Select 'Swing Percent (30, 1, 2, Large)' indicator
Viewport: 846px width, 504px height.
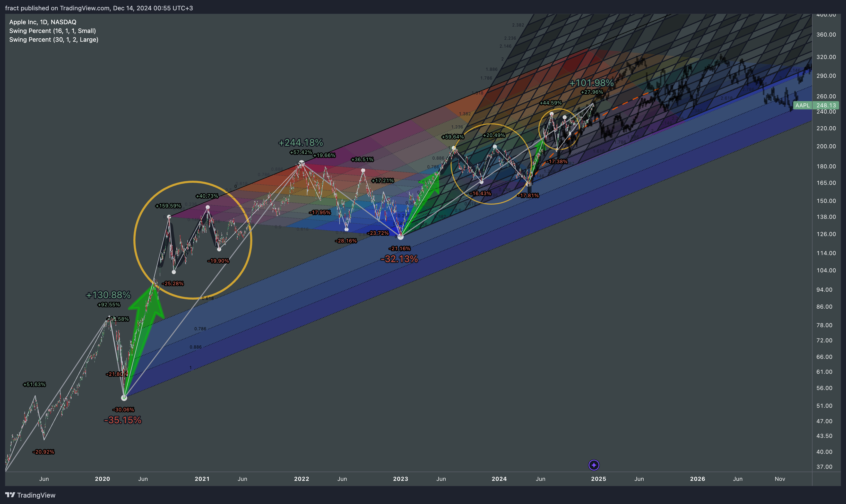(x=54, y=40)
